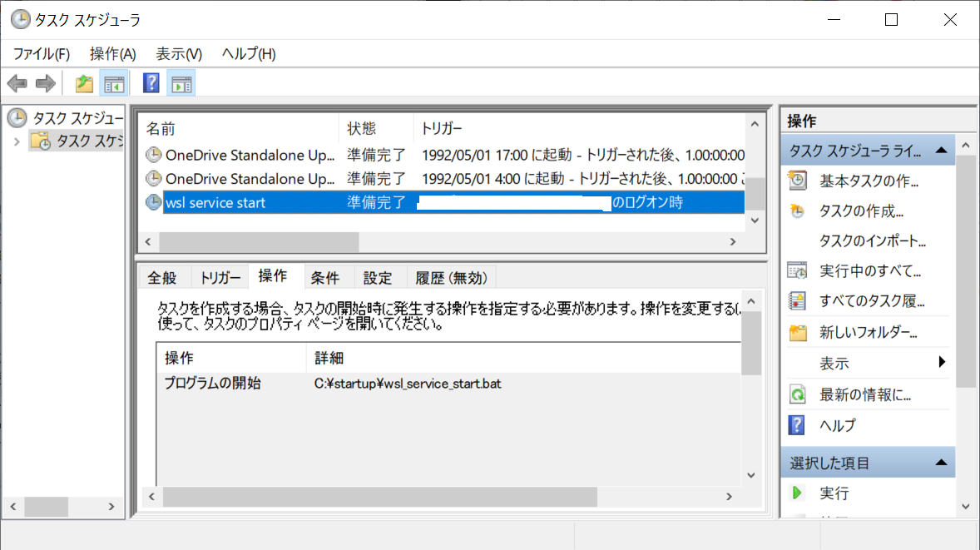Click タスクのインポート action link

(873, 240)
